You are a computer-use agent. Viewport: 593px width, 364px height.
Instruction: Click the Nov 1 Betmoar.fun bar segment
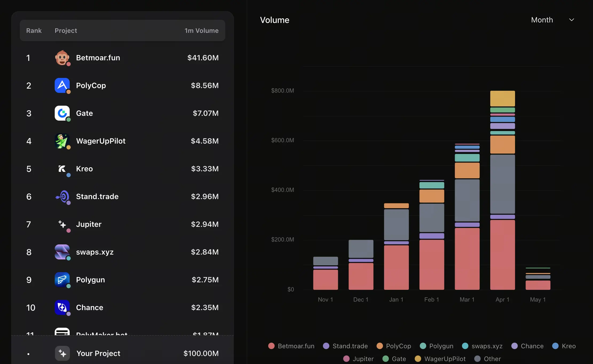click(x=326, y=280)
